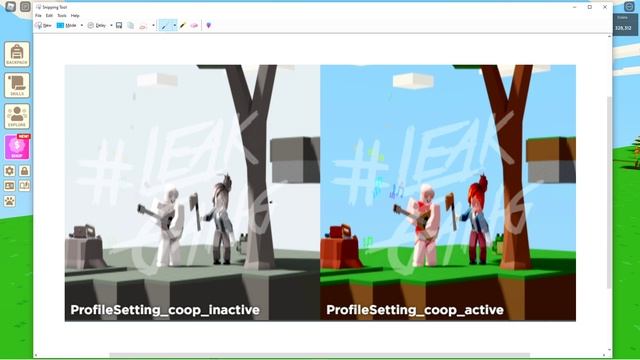640x360 pixels.
Task: Expand the Pen options dropdown arrow
Action: (x=175, y=25)
